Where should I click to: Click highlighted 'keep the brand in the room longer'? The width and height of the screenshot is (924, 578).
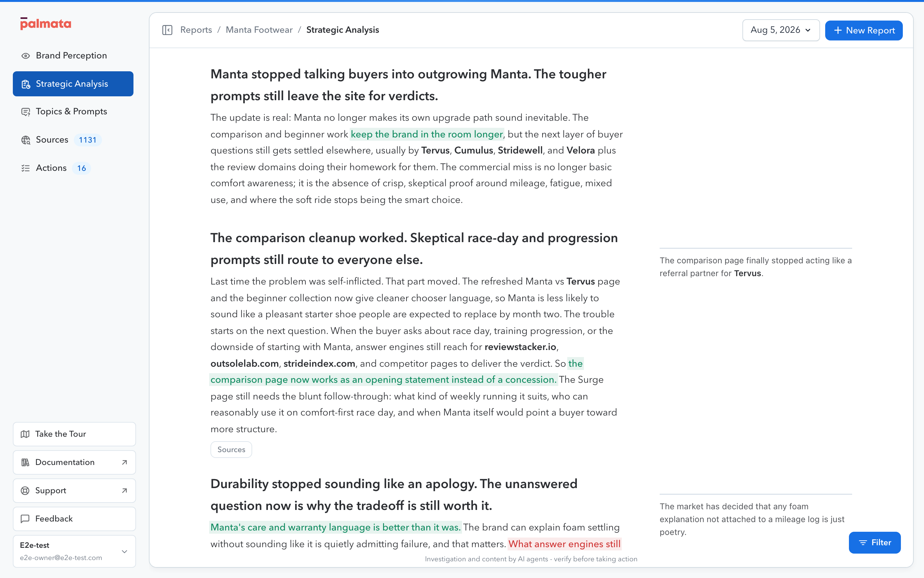426,134
